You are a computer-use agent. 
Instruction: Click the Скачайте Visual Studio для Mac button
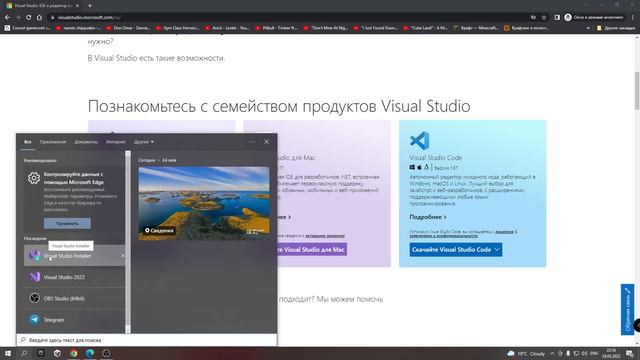tap(311, 249)
